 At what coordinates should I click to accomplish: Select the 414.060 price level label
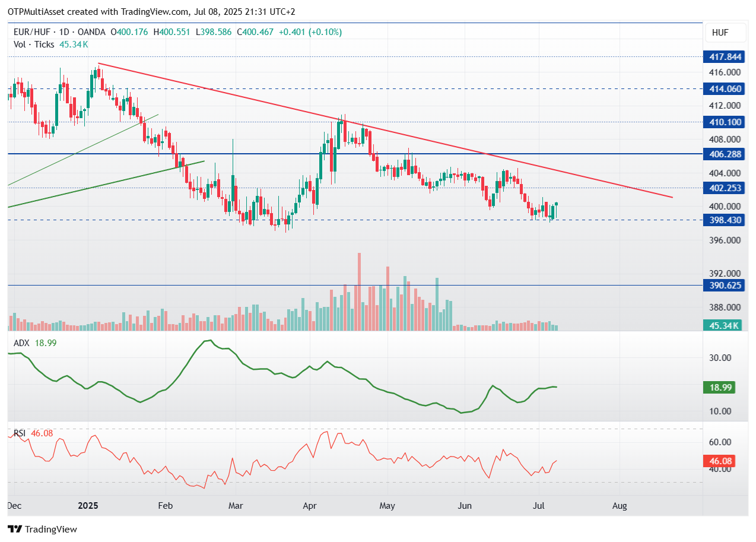tap(723, 89)
